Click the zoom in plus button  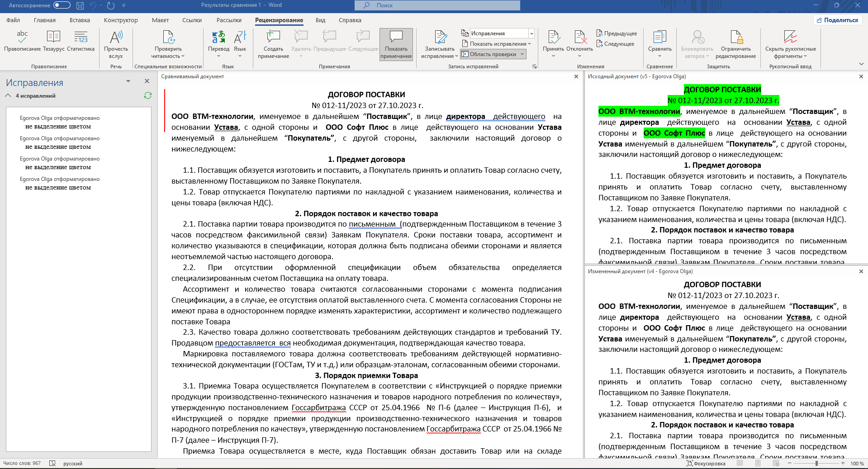pos(843,463)
